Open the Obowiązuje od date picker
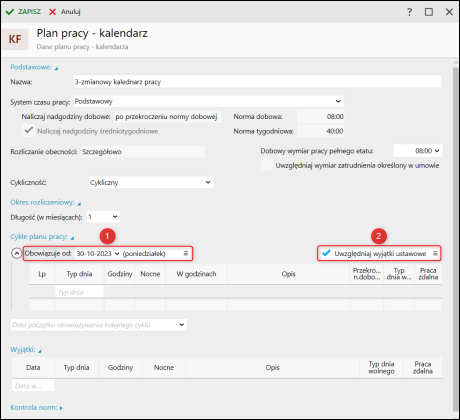This screenshot has height=420, width=460. coord(98,254)
